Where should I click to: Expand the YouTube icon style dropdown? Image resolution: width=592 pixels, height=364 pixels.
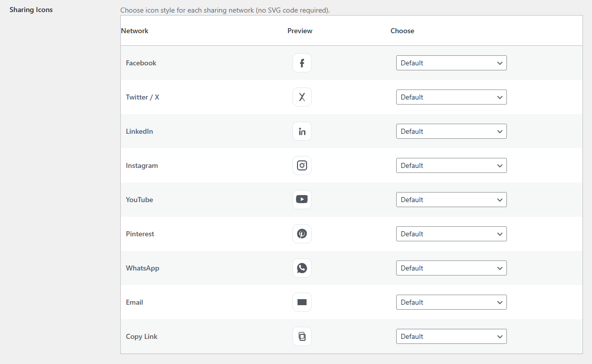pos(451,200)
